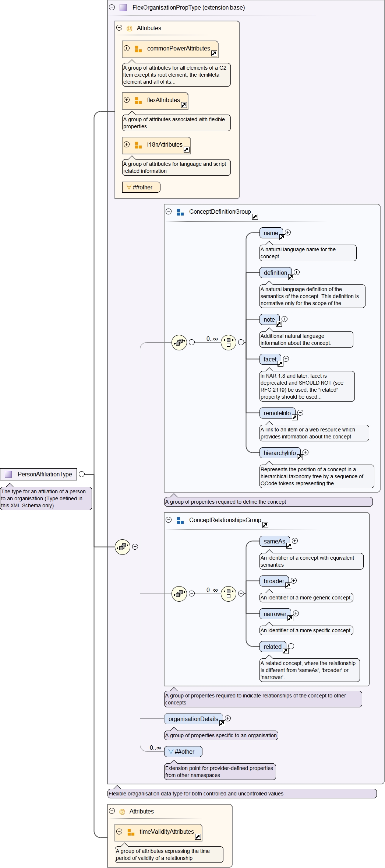
Task: Click the commonPowerAttributes link arrow icon
Action: click(x=214, y=53)
